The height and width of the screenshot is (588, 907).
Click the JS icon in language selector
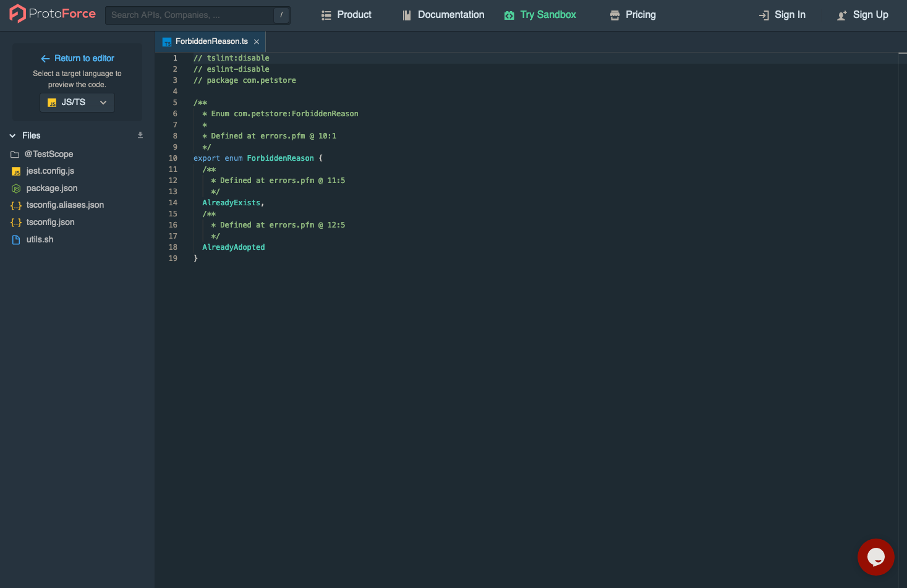pos(52,103)
